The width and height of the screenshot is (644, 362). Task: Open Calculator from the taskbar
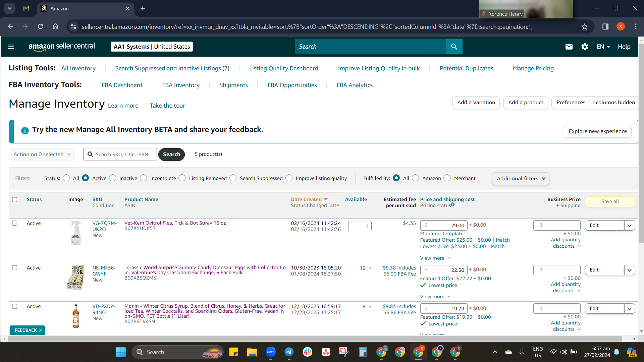coord(363,352)
